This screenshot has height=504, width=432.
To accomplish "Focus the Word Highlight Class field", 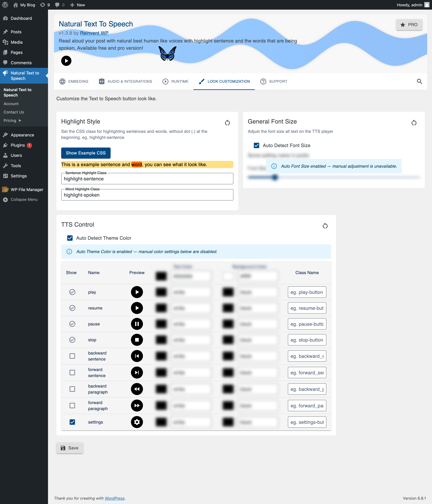I will pos(147,195).
